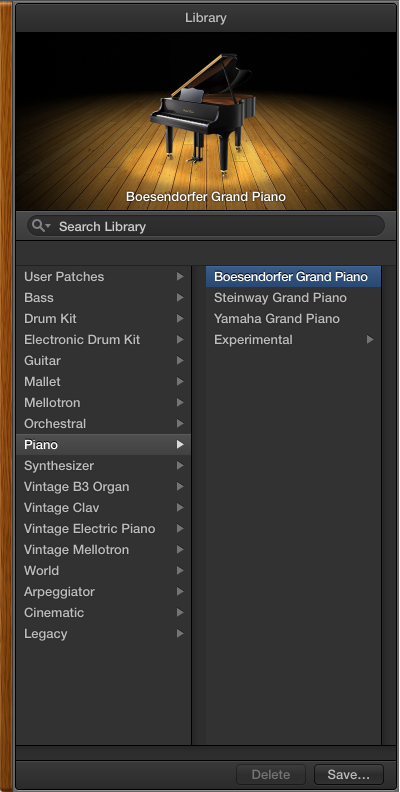The width and height of the screenshot is (400, 792).
Task: Select the Guitar category
Action: tap(103, 361)
